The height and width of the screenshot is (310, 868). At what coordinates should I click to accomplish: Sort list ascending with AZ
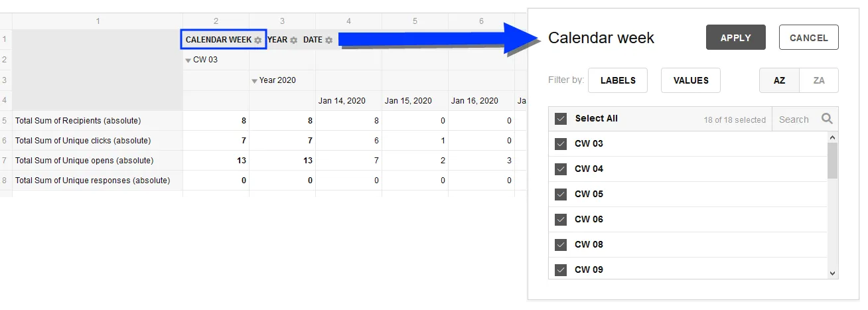[x=779, y=80]
